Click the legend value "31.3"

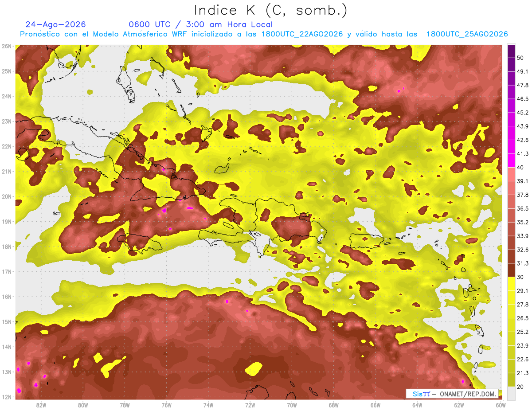click(x=522, y=263)
